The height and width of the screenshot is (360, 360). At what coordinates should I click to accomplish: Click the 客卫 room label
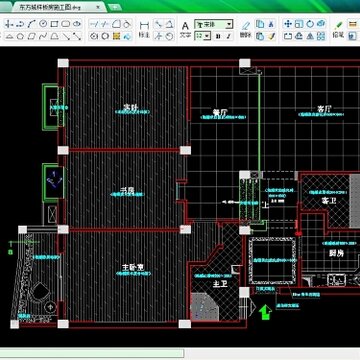coord(329,201)
